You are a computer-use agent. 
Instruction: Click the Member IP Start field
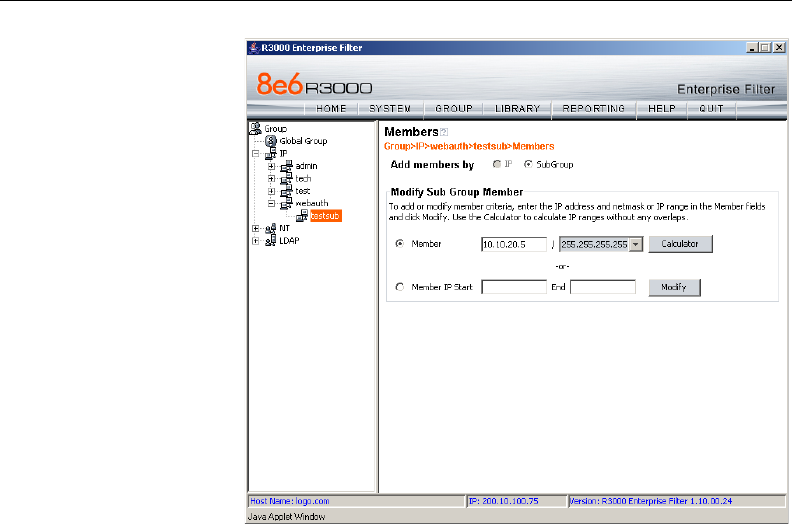click(x=514, y=287)
